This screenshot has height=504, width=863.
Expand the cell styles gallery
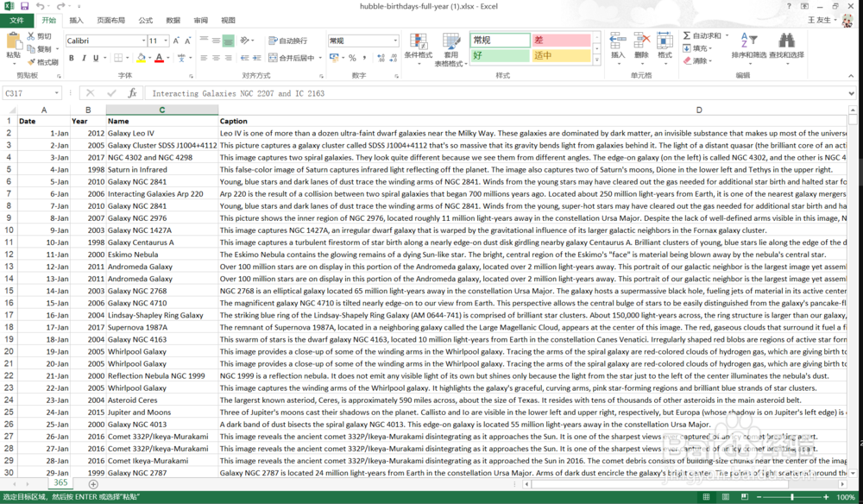click(596, 60)
